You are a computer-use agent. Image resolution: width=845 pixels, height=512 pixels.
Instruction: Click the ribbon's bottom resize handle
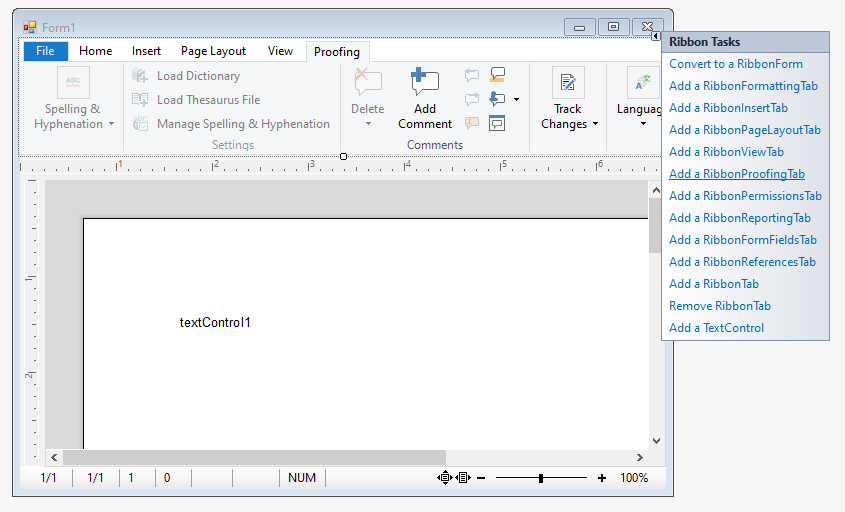[343, 156]
